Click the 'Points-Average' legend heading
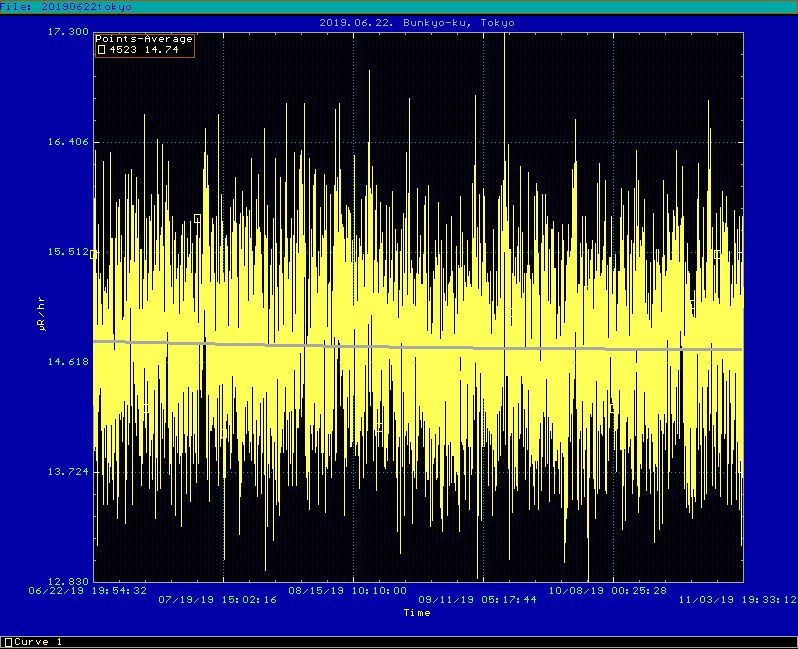 (x=144, y=39)
